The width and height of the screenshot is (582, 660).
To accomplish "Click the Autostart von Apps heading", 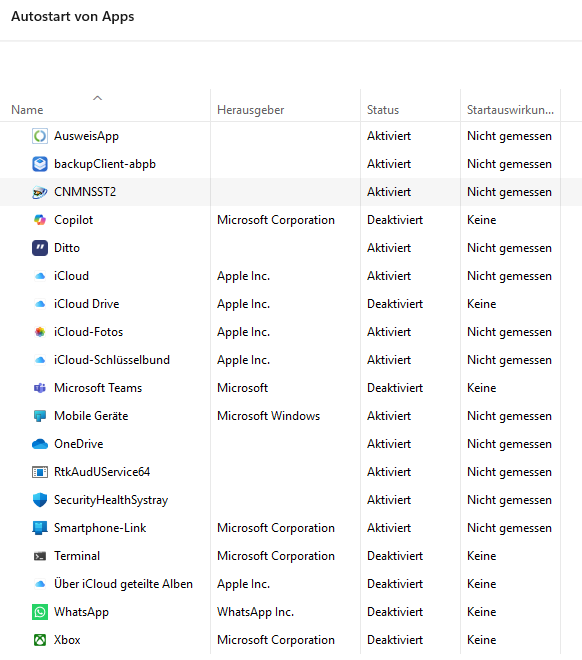I will pos(73,16).
